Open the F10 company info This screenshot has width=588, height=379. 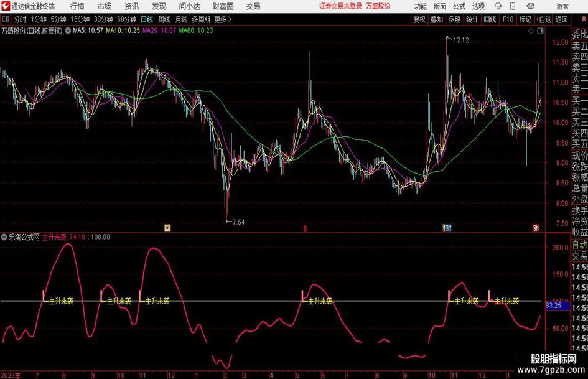point(508,19)
